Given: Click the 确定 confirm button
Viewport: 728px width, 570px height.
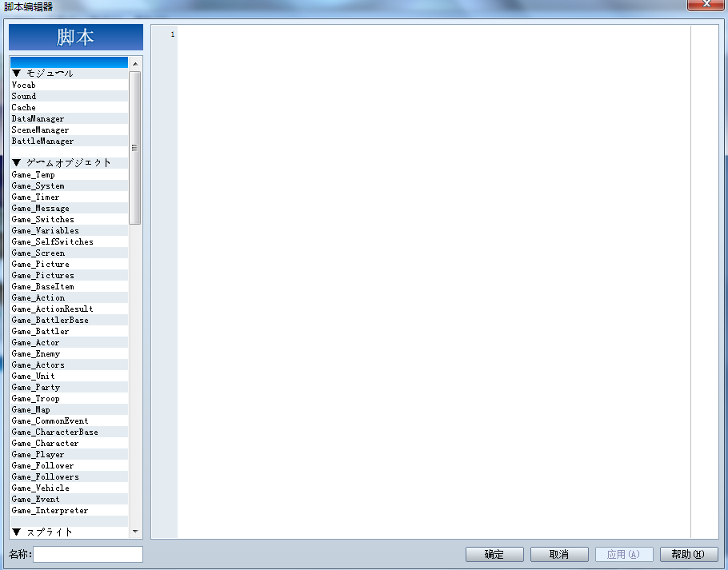Looking at the screenshot, I should [494, 554].
